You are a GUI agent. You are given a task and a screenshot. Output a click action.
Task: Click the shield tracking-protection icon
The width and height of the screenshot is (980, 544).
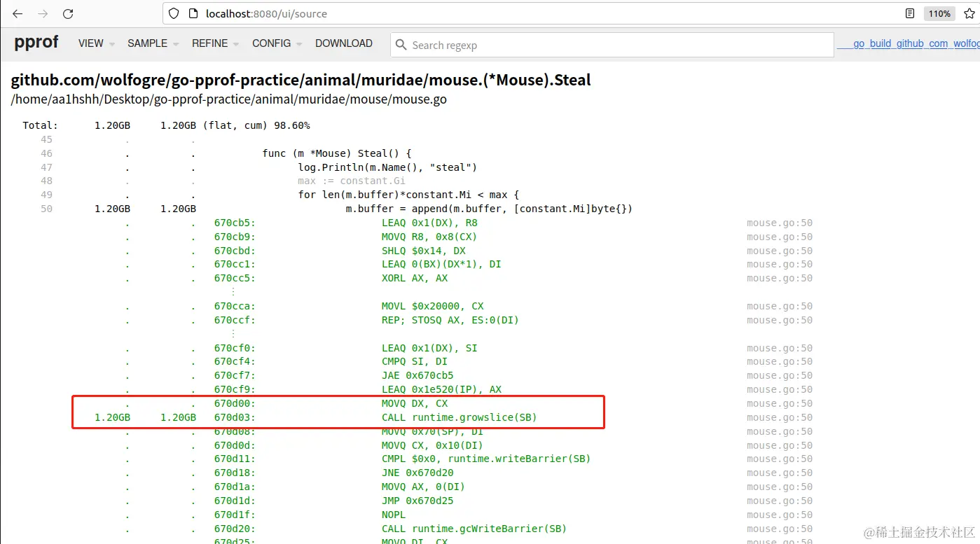[175, 13]
